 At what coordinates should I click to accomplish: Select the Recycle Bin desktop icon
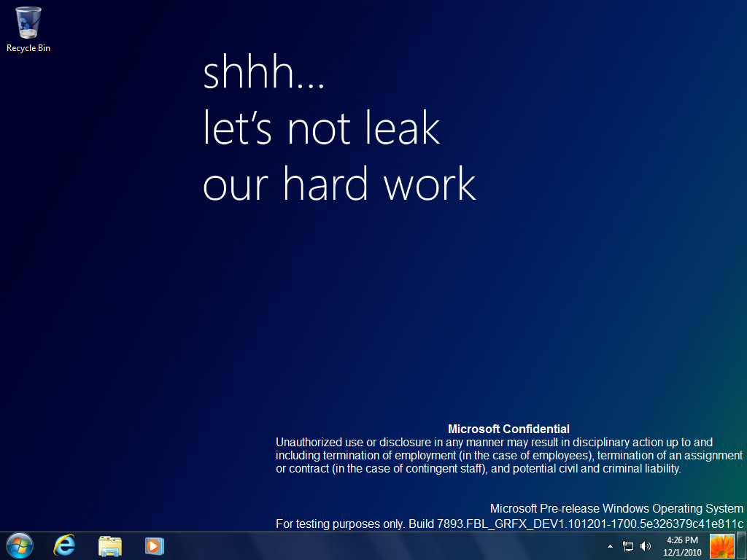click(28, 28)
